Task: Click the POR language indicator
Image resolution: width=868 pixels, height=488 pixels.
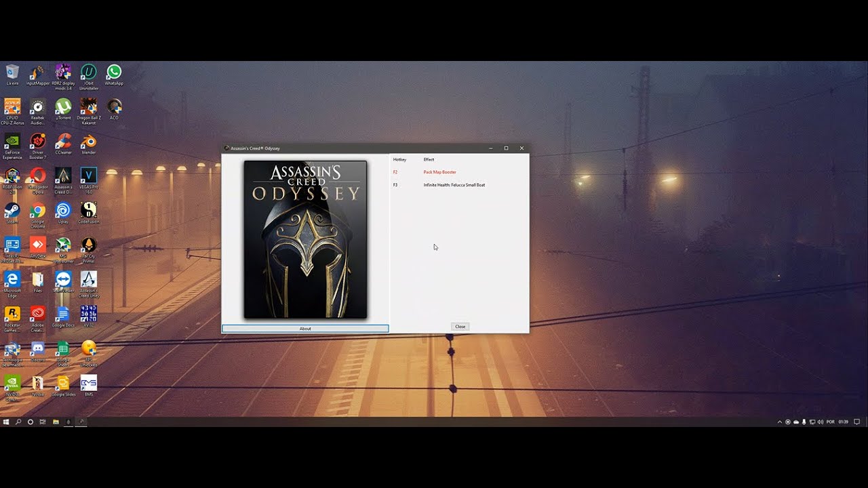Action: (x=831, y=422)
